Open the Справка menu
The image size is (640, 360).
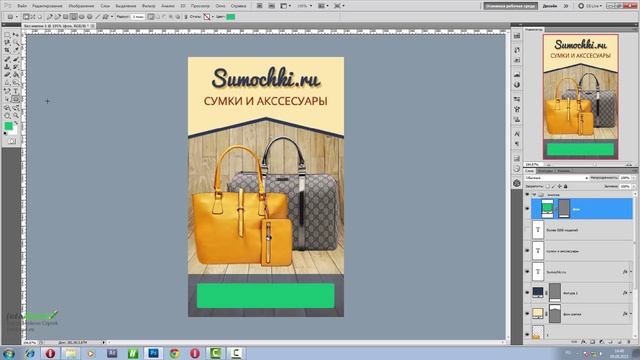238,6
